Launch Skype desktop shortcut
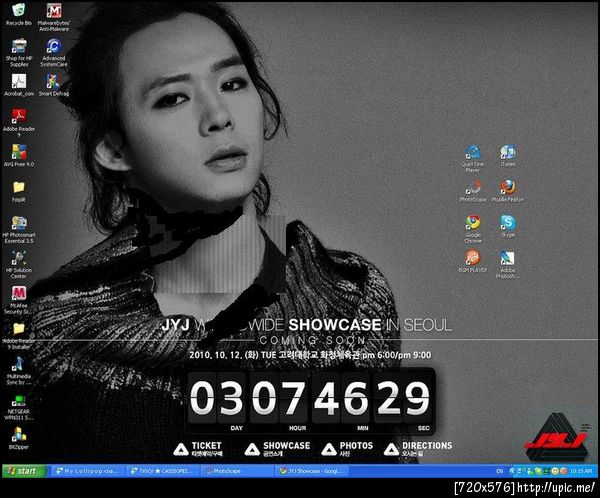 coord(508,226)
